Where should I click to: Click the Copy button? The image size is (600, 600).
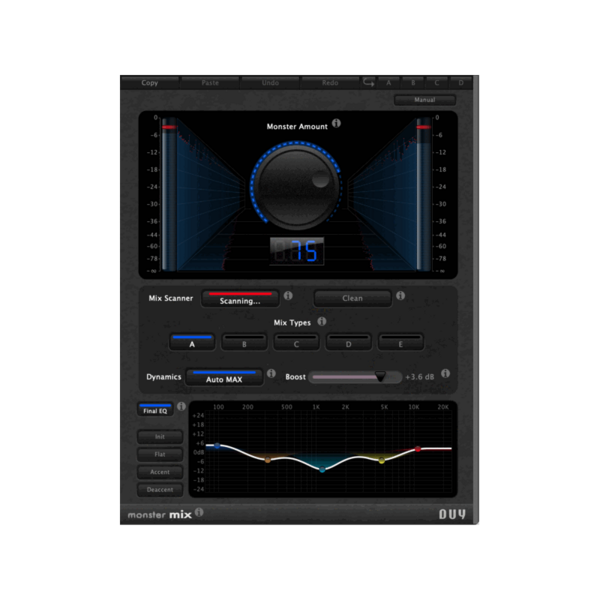[x=150, y=83]
